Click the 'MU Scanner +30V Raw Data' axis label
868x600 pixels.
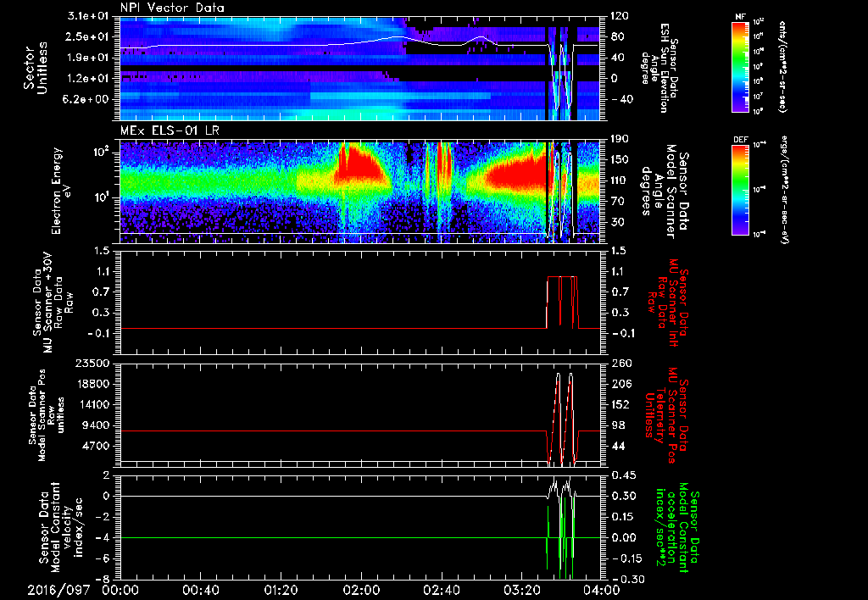52,303
